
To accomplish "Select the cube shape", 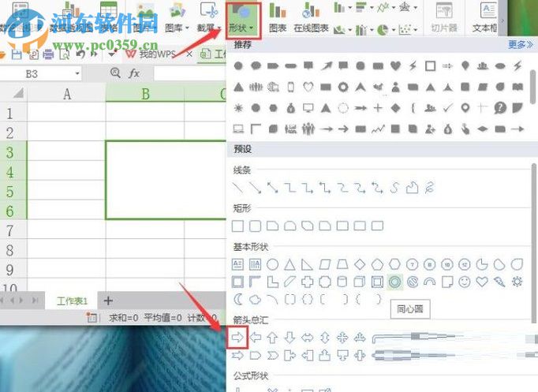I will (x=359, y=282).
